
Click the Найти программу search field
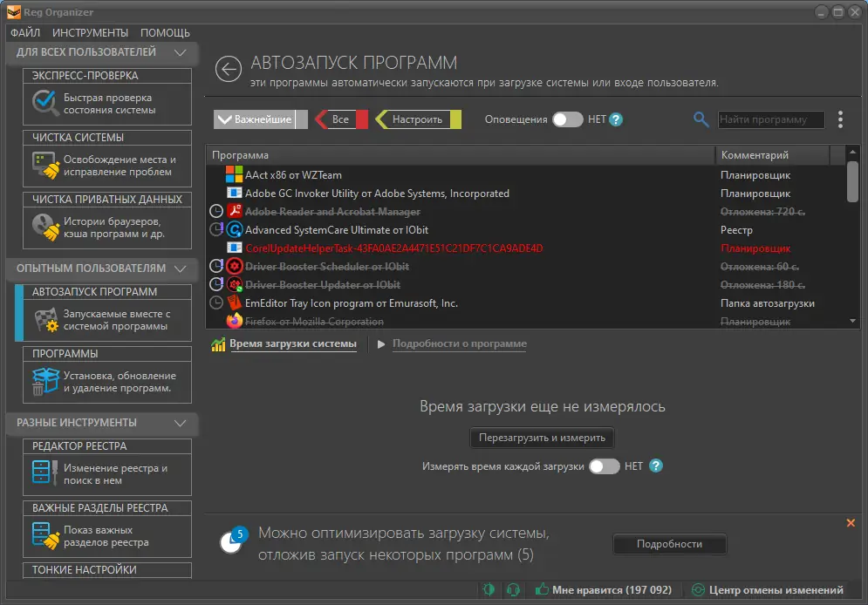point(770,119)
